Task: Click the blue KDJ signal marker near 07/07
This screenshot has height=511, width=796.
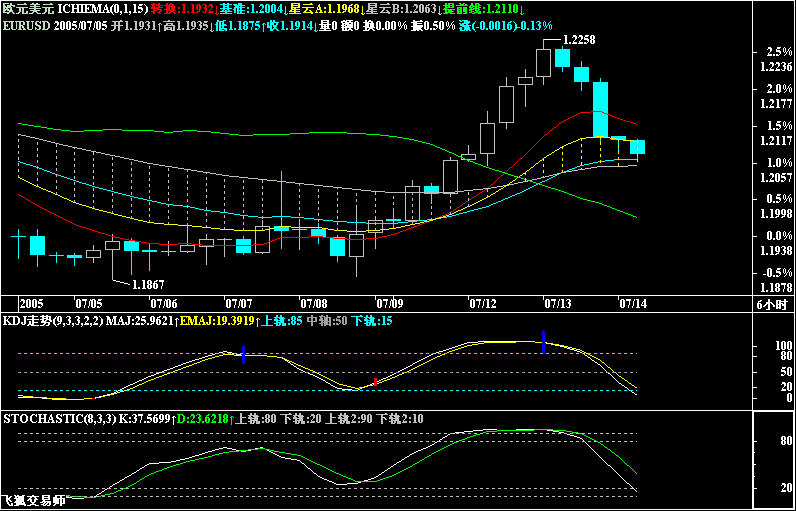Action: (x=244, y=355)
